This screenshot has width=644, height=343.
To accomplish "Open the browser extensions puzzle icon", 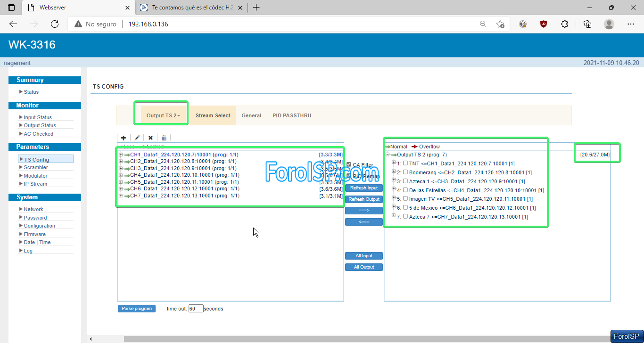I will point(564,24).
